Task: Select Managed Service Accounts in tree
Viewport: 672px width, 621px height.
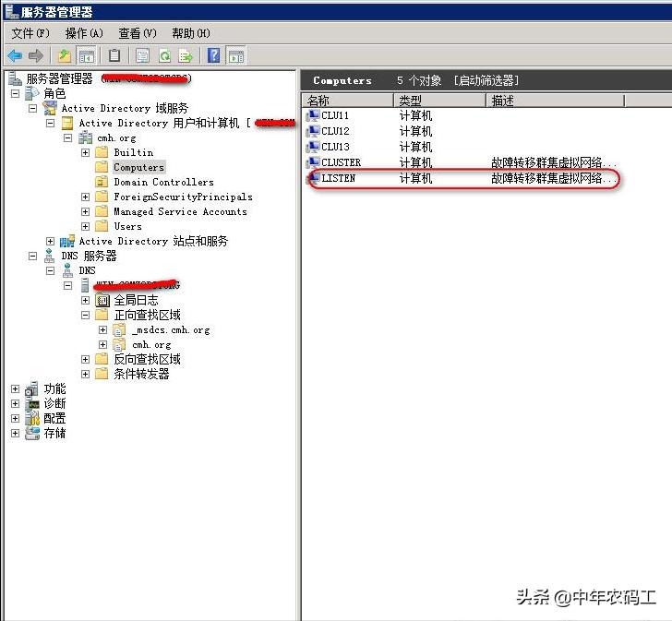Action: point(180,211)
